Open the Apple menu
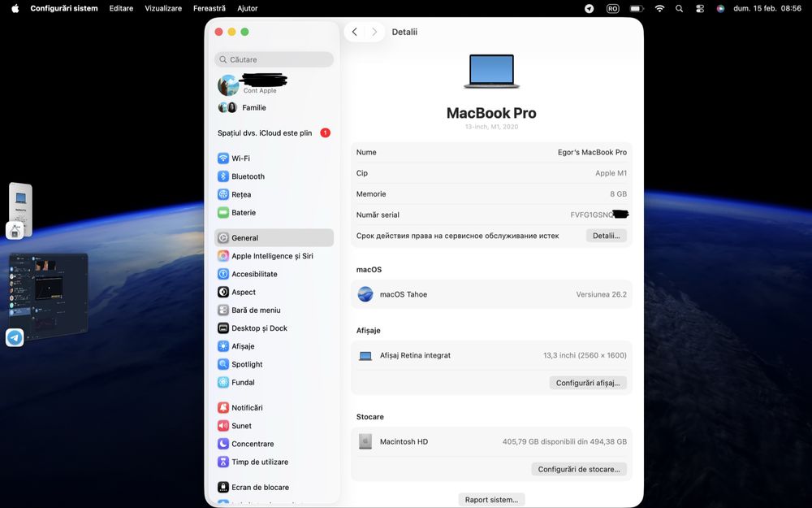The height and width of the screenshot is (508, 812). [15, 8]
